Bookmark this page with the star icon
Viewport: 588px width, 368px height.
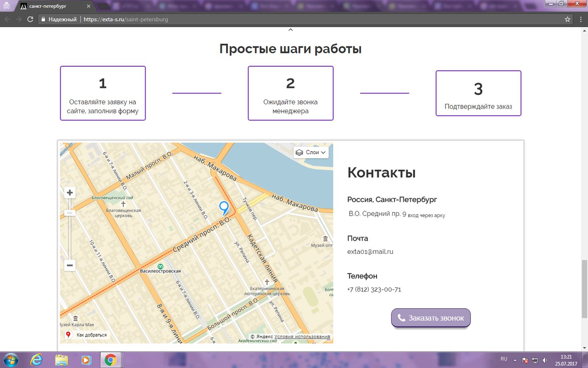[x=568, y=19]
